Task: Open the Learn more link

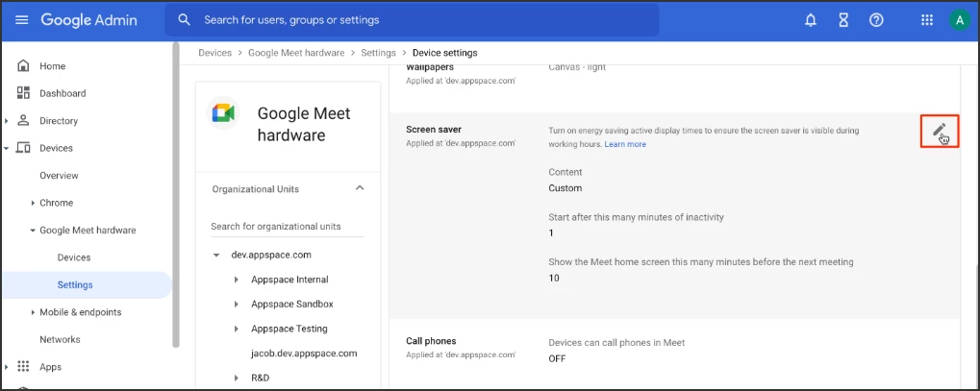Action: tap(625, 144)
